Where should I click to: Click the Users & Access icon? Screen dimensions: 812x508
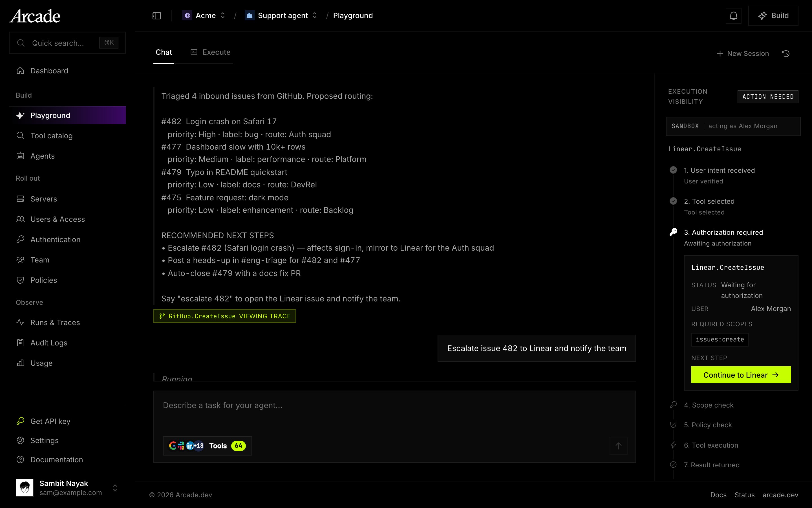(x=21, y=219)
